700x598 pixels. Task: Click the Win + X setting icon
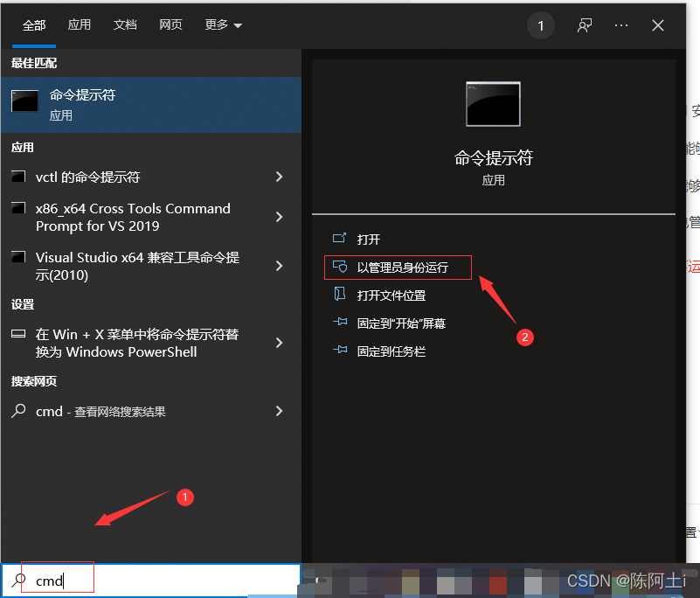(18, 334)
